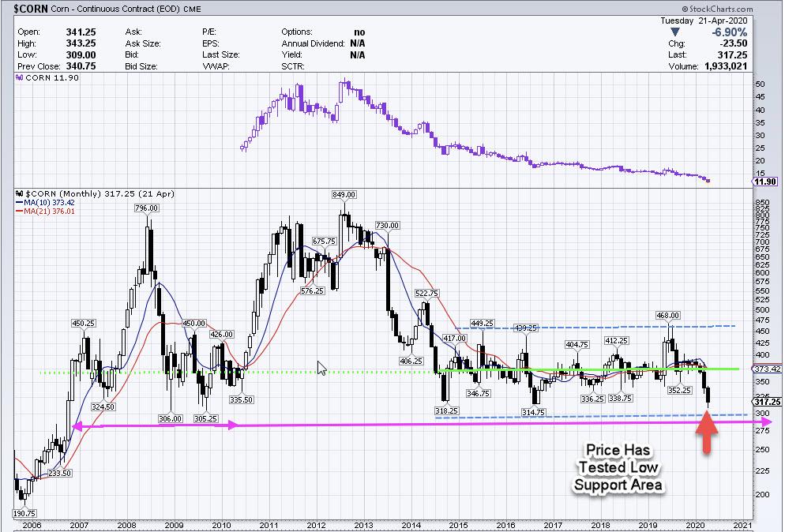The width and height of the screenshot is (785, 532).
Task: Click the 849.00 peak price label
Action: click(x=344, y=193)
